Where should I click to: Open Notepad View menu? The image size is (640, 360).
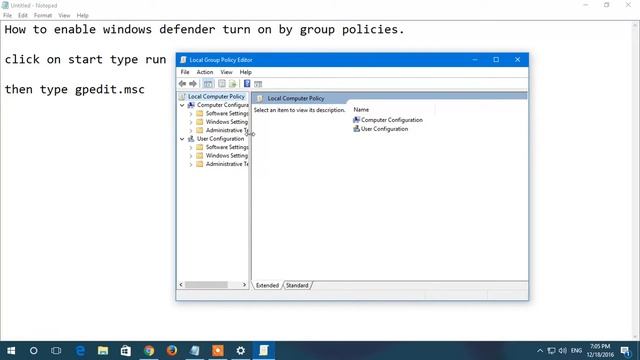tap(64, 15)
